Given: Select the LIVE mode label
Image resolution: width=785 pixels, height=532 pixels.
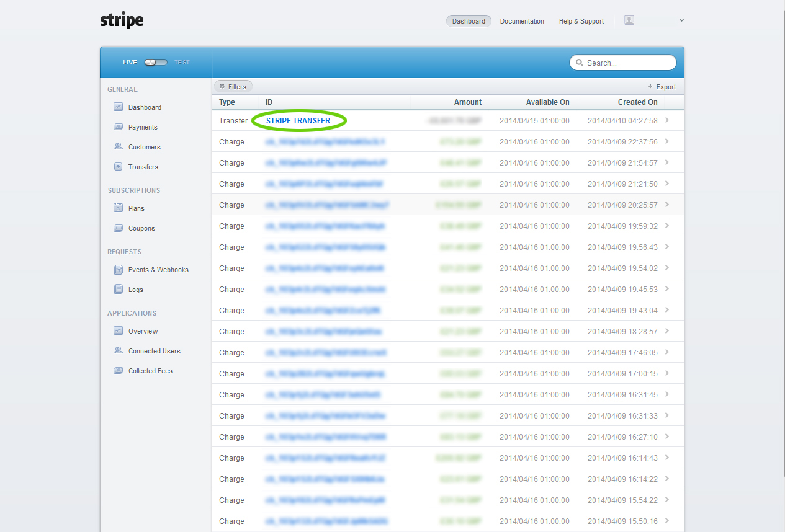Looking at the screenshot, I should 130,63.
